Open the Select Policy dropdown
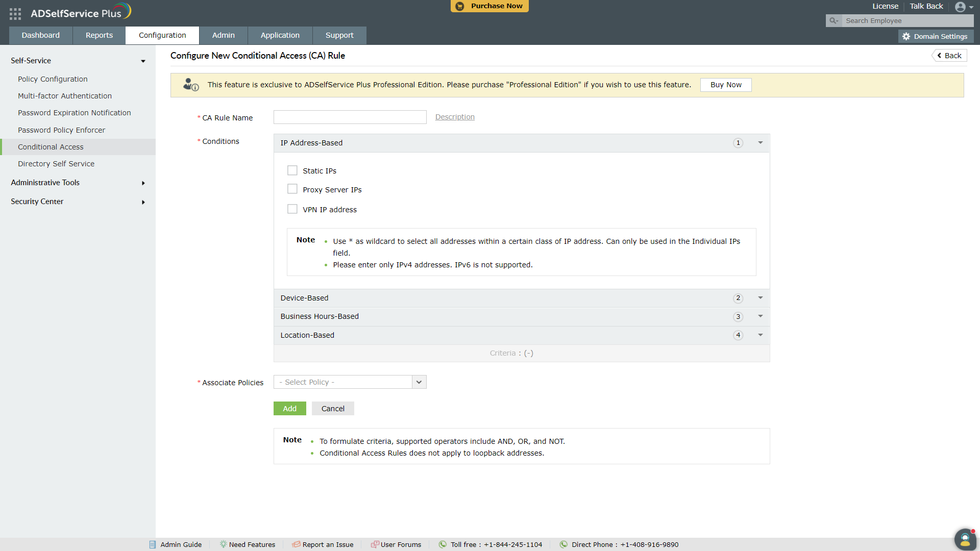980x551 pixels. tap(419, 382)
